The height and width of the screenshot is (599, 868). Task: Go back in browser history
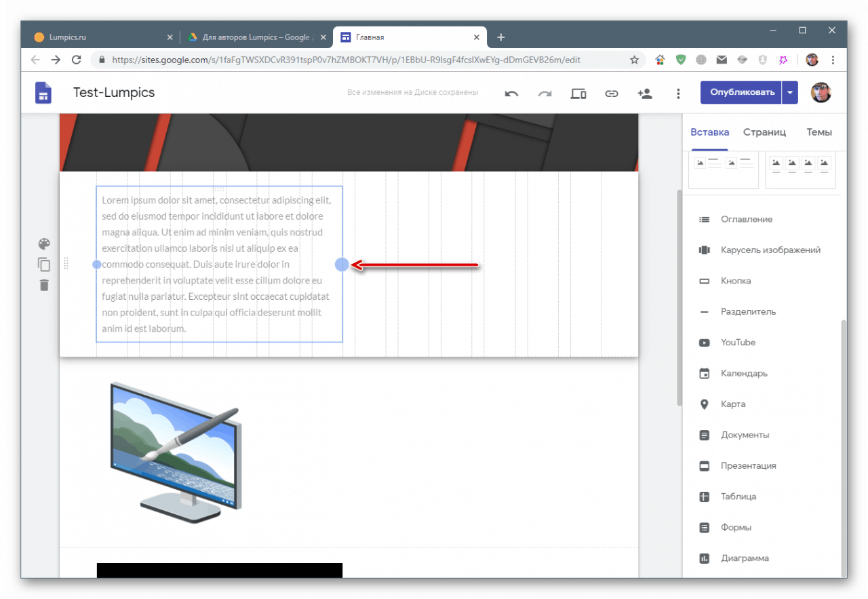tap(35, 60)
